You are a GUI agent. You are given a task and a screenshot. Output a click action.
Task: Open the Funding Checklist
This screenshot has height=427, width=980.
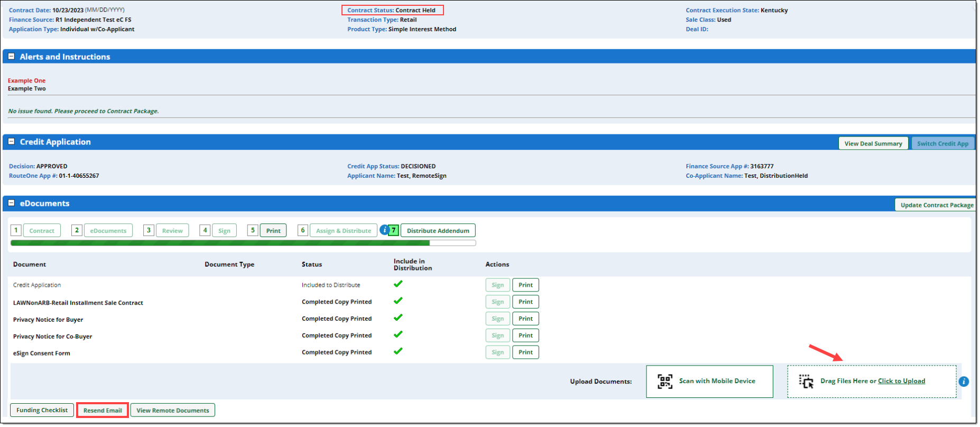point(42,410)
